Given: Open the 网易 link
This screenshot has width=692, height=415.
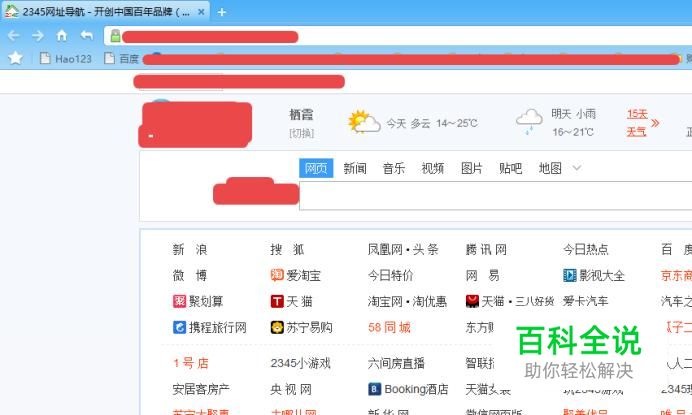Looking at the screenshot, I should pyautogui.click(x=482, y=275).
